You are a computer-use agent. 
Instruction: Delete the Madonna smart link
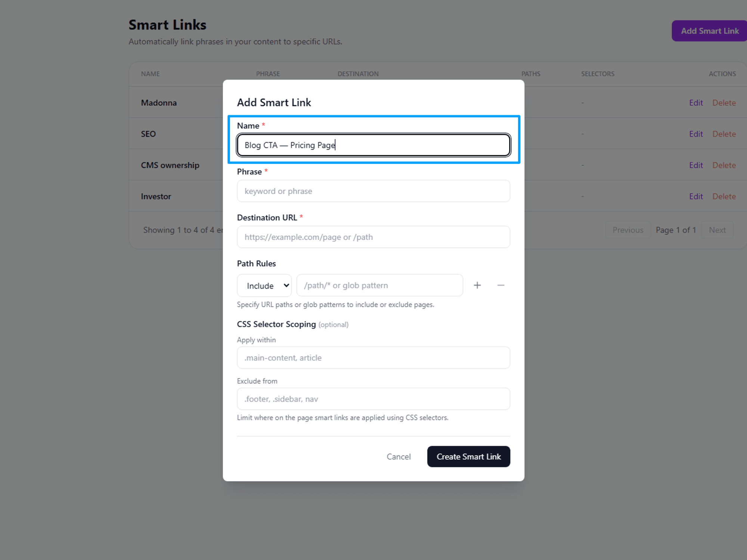click(724, 102)
